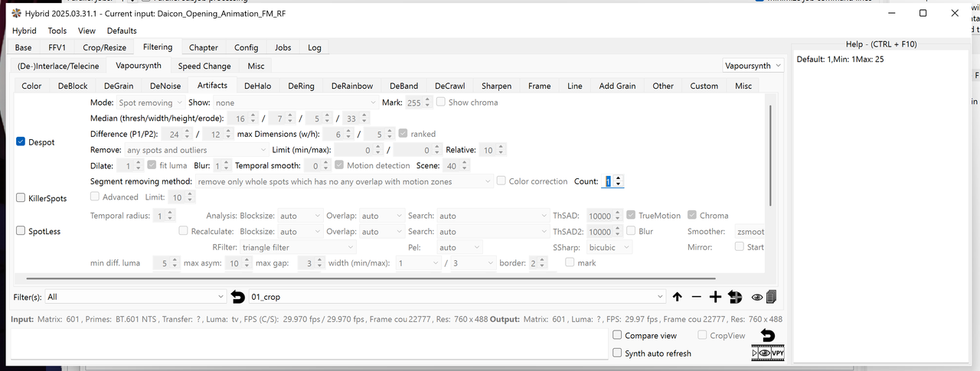Screen dimensions: 980x371
Task: Open the RFilter triangle filter dropdown
Action: pos(298,247)
